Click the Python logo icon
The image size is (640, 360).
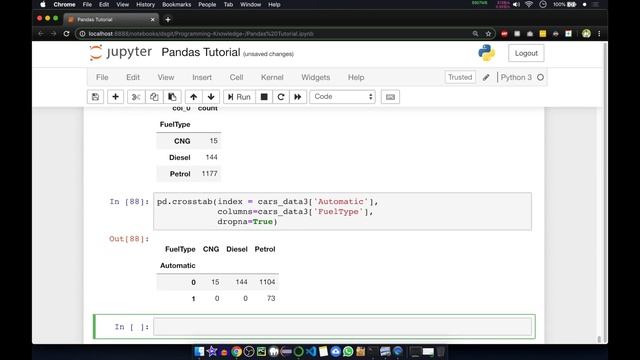(x=487, y=53)
